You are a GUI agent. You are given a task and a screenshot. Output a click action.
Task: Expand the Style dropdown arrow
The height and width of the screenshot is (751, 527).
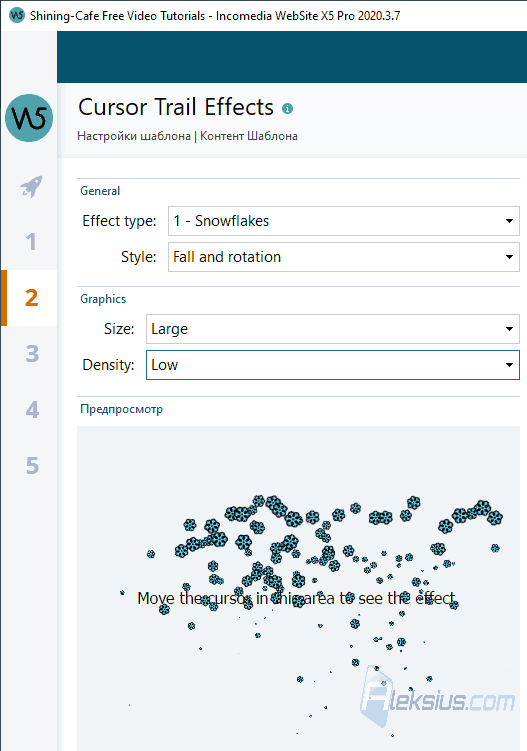(509, 257)
